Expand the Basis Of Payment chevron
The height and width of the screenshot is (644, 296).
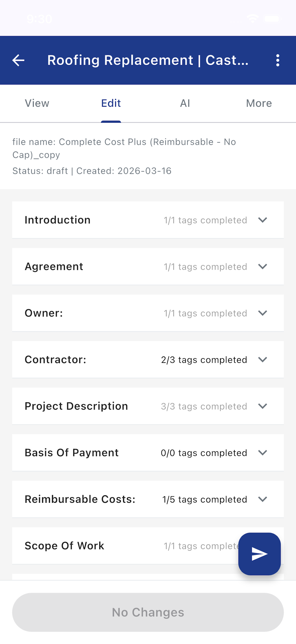click(263, 452)
